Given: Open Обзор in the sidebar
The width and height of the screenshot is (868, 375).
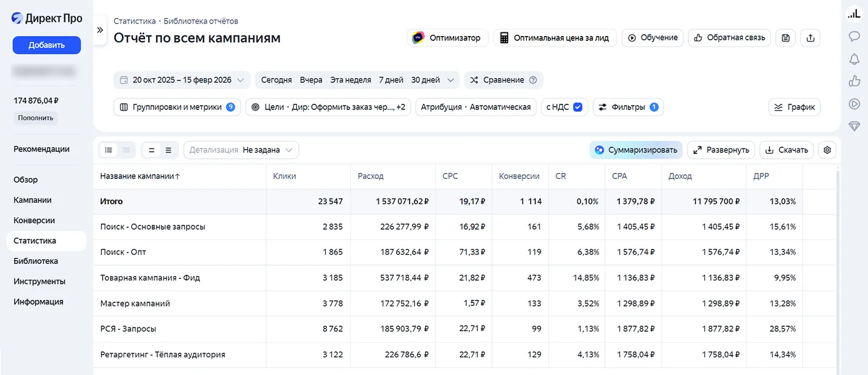Looking at the screenshot, I should tap(26, 180).
